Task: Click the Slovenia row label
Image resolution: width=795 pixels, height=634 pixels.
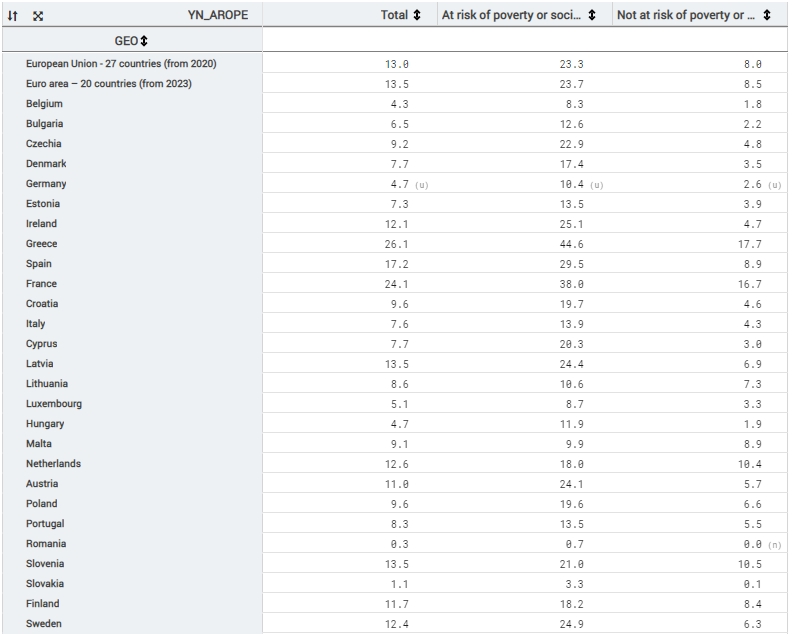Action: click(45, 564)
